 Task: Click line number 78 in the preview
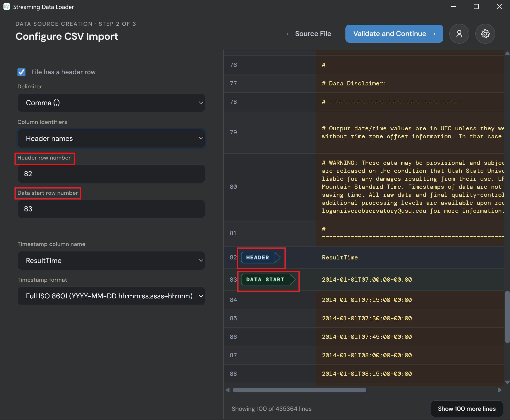pos(233,102)
